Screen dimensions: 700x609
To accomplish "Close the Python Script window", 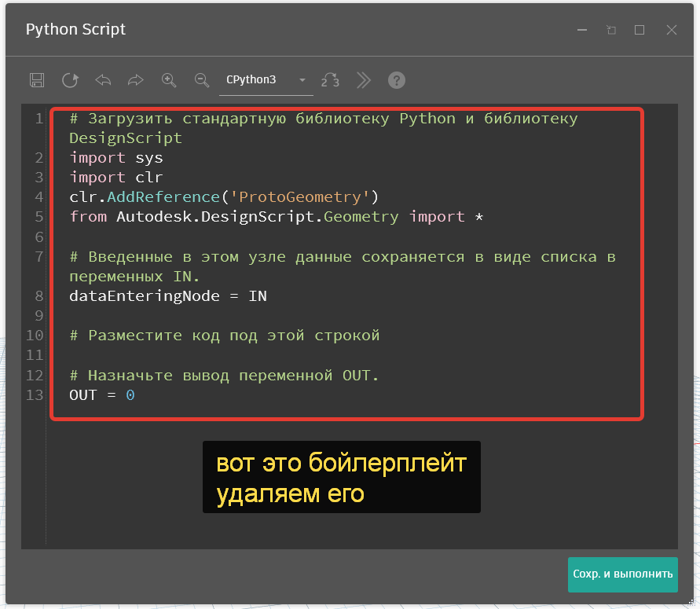I will tap(672, 30).
